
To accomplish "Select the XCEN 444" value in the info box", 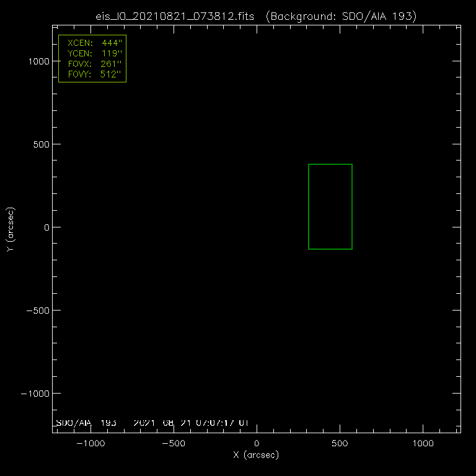I will click(x=92, y=43).
